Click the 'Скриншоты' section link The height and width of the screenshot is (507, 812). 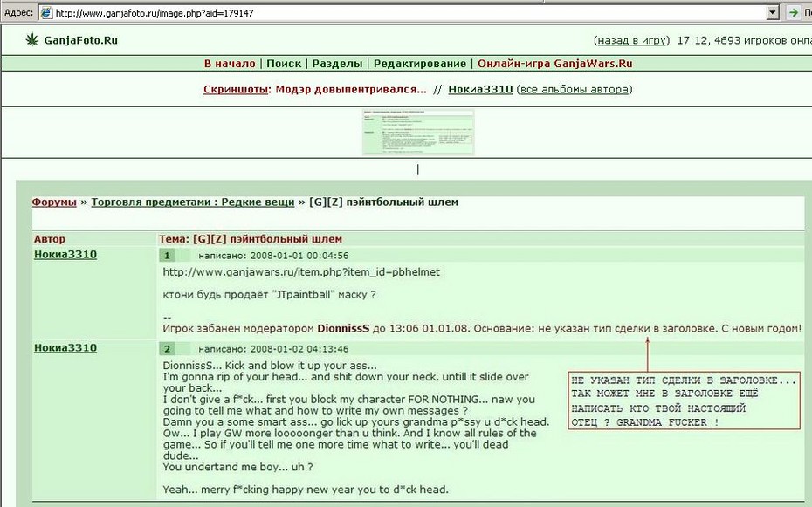pyautogui.click(x=236, y=89)
